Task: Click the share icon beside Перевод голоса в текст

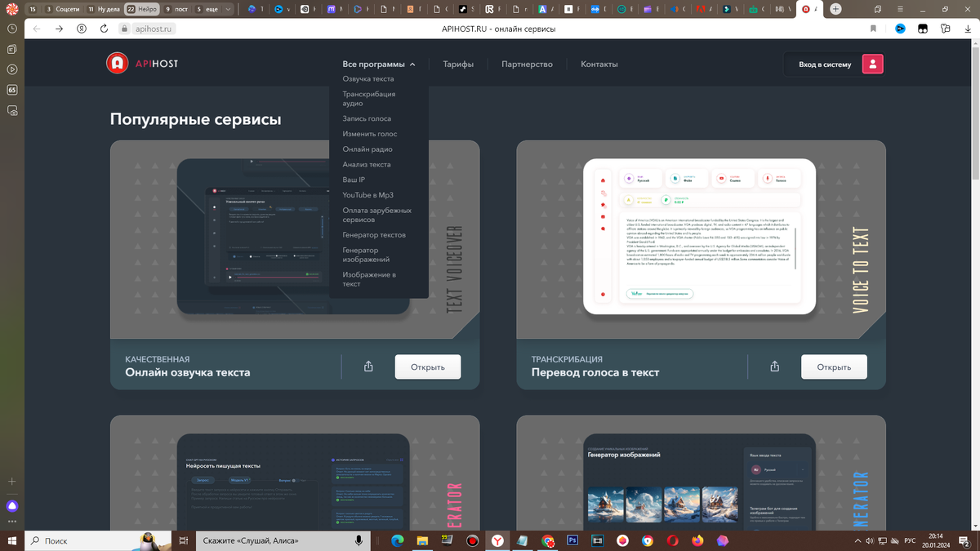Action: click(x=774, y=367)
